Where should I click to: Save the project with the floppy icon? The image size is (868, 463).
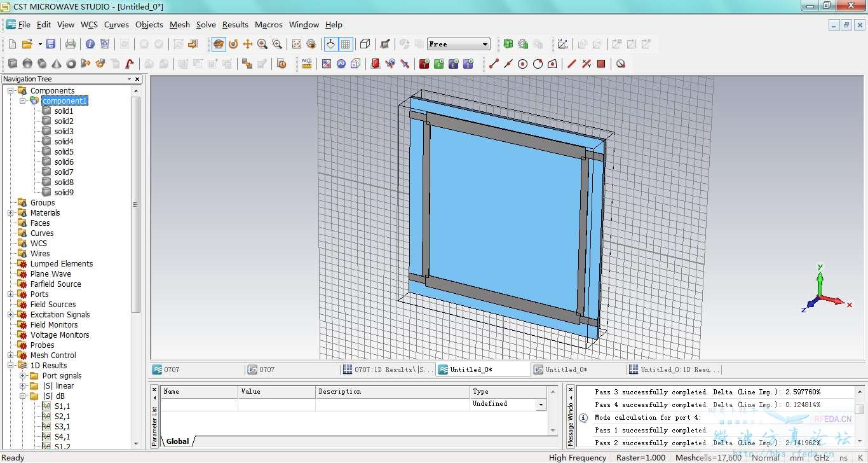tap(51, 44)
